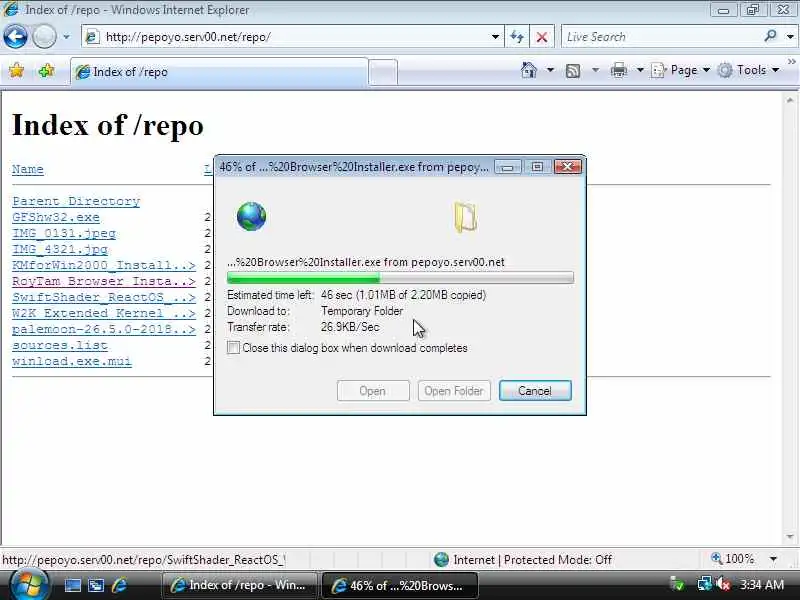Open the recent pages dropdown beside the Forward button
The height and width of the screenshot is (600, 800).
(66, 37)
